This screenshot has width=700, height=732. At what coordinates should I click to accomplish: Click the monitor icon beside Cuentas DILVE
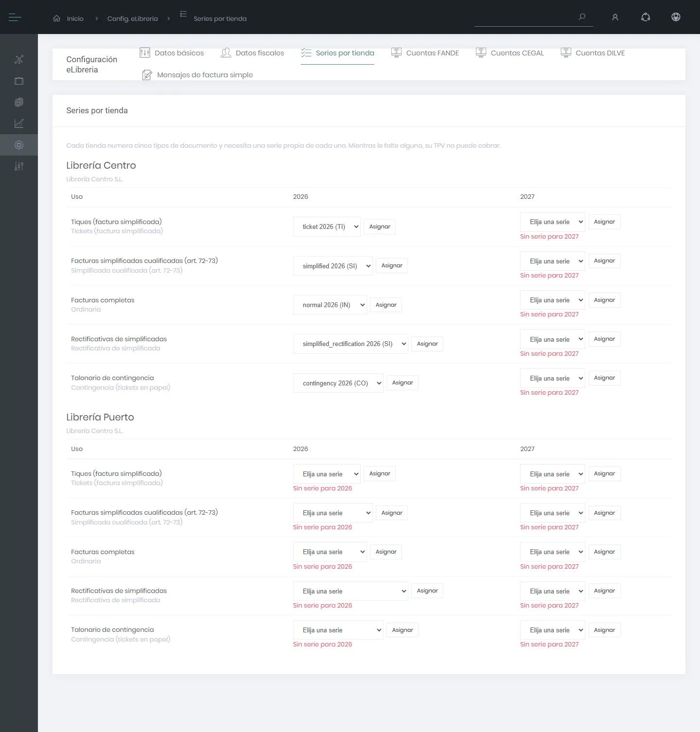566,53
